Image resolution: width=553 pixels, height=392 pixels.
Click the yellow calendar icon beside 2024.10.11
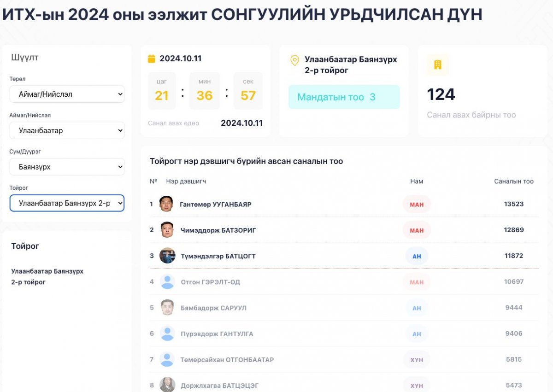tap(151, 59)
